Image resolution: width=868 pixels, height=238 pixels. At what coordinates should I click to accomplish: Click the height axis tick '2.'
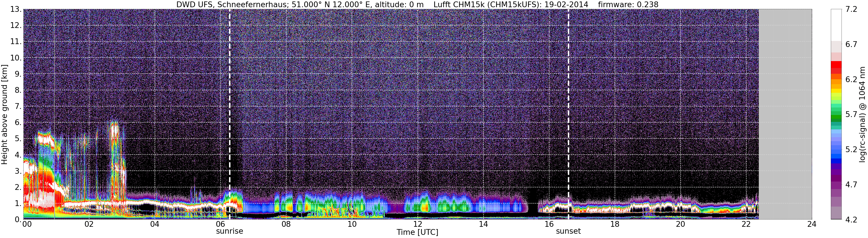coord(18,187)
